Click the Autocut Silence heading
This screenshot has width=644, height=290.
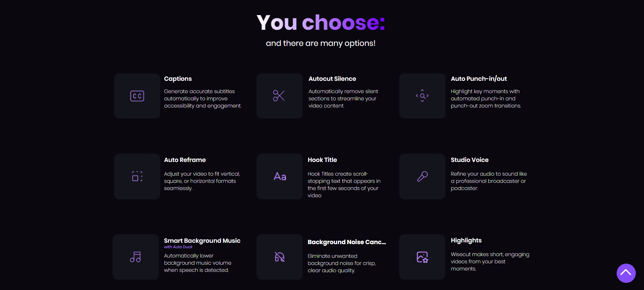(332, 79)
